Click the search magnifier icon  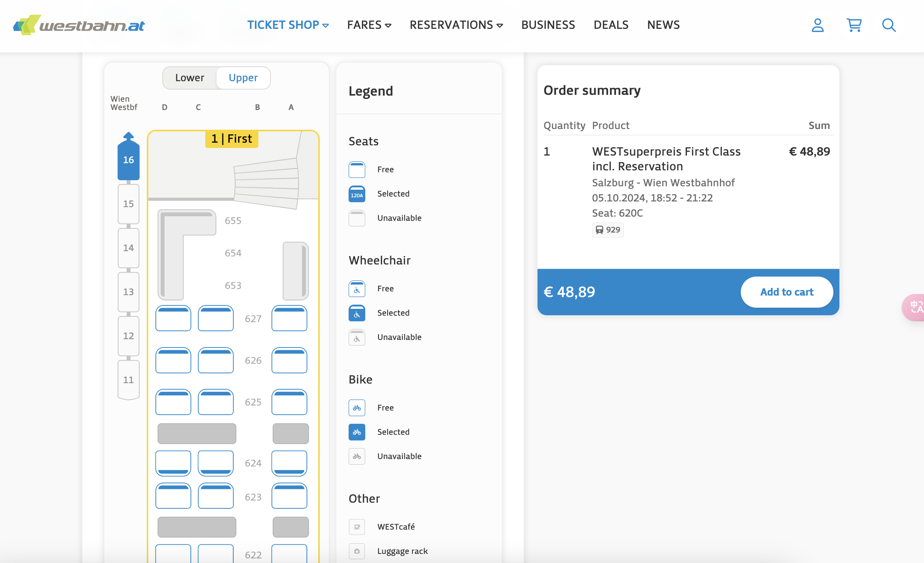coord(889,25)
